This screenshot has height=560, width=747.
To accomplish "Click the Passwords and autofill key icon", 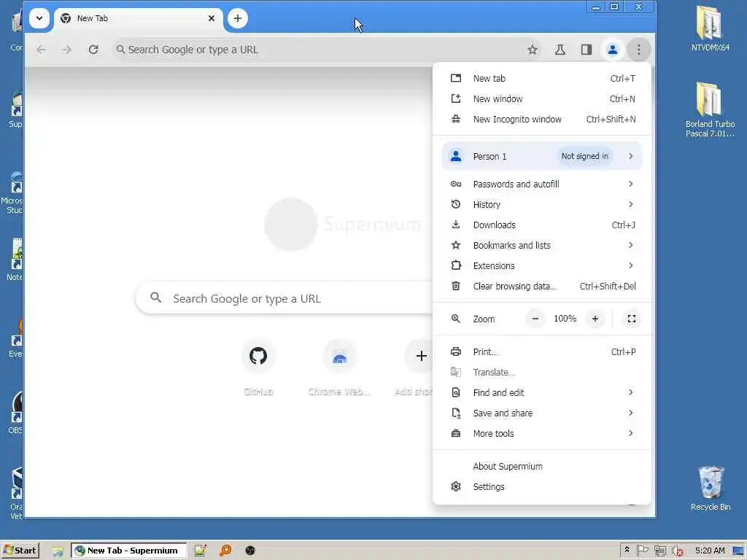I will [x=456, y=184].
